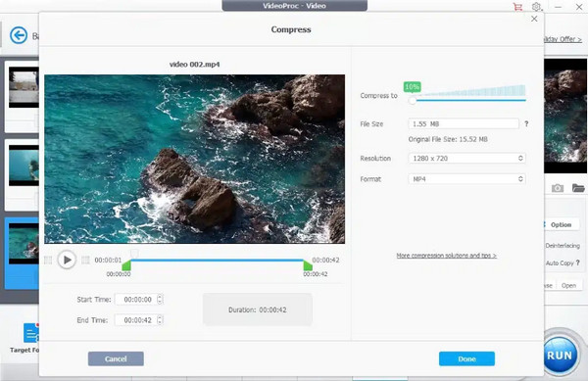Click the Cancel button

[116, 358]
